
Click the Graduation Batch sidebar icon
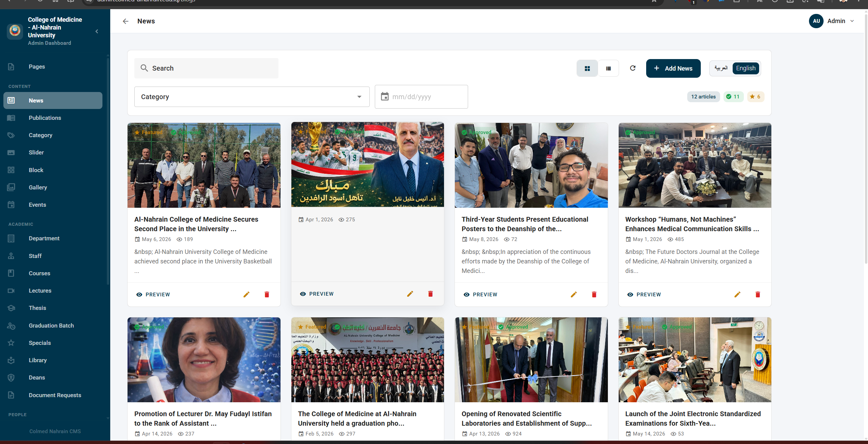(11, 326)
